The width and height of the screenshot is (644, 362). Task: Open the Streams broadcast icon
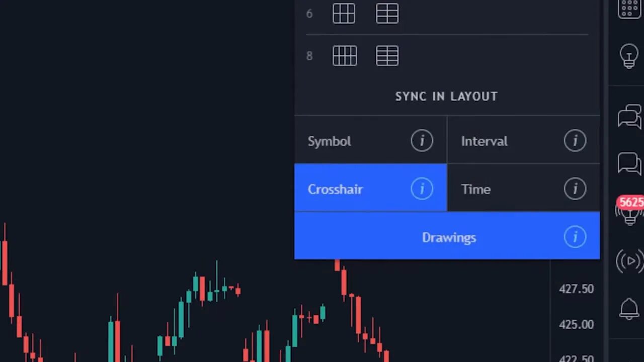tap(629, 261)
